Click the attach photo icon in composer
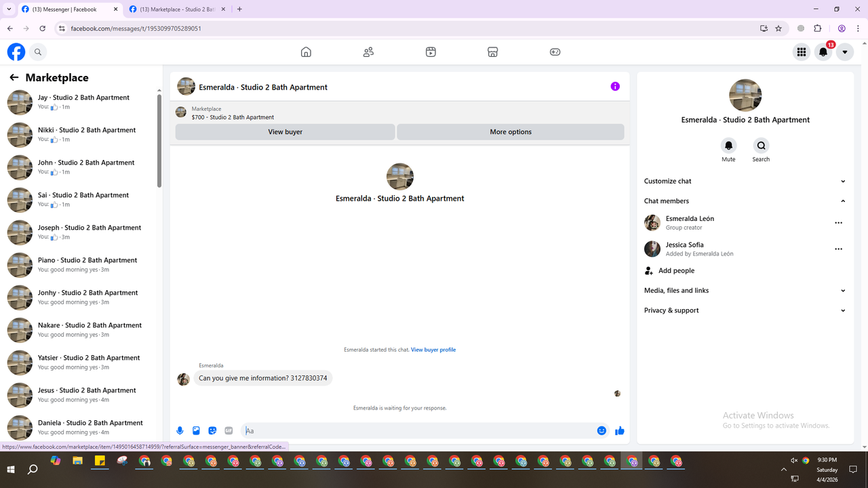Screen dimensions: 868x488 tap(196, 430)
